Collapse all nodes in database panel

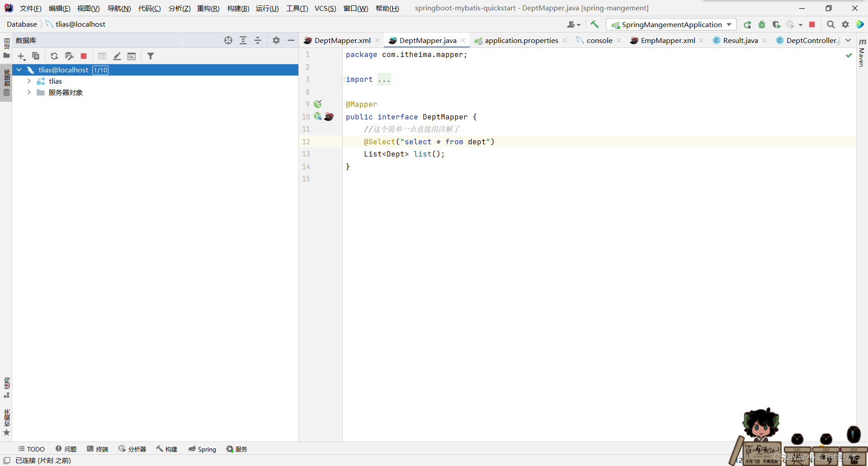tap(258, 40)
